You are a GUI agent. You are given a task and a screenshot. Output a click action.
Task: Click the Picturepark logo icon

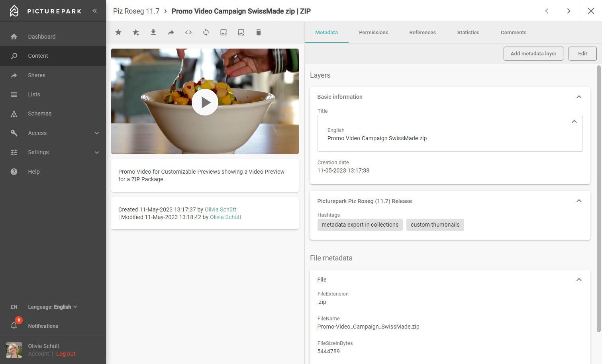point(14,11)
